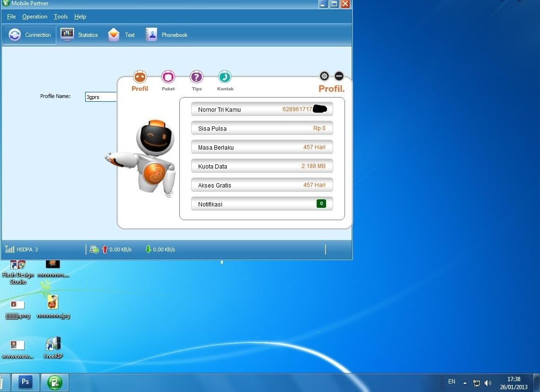Select the jjjjjjjj.png desktop file
540x392 pixels.
pos(18,310)
